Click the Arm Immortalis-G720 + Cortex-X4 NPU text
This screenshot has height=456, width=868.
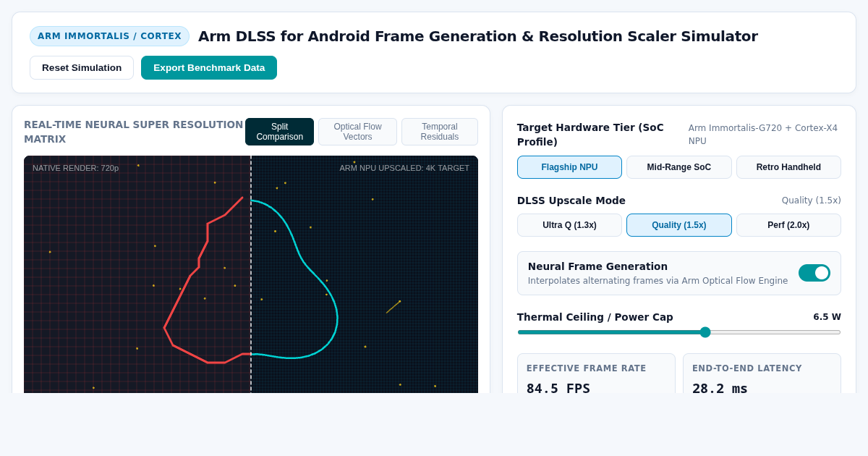pyautogui.click(x=763, y=135)
